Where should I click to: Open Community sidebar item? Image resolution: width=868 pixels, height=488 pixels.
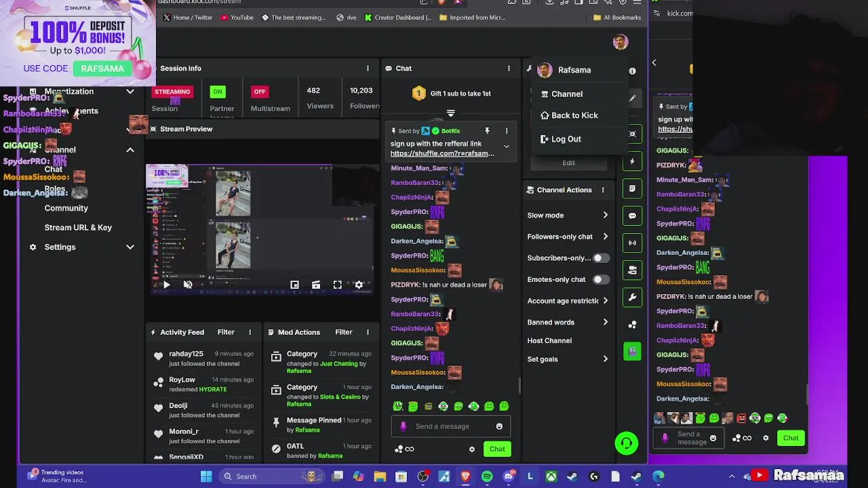(x=66, y=208)
